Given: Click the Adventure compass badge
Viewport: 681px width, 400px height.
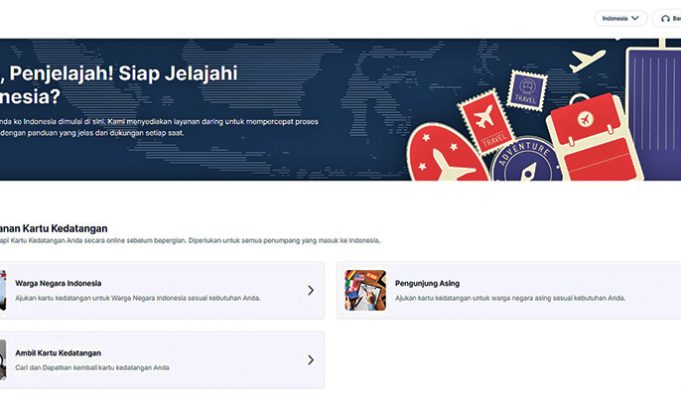Looking at the screenshot, I should pyautogui.click(x=526, y=161).
